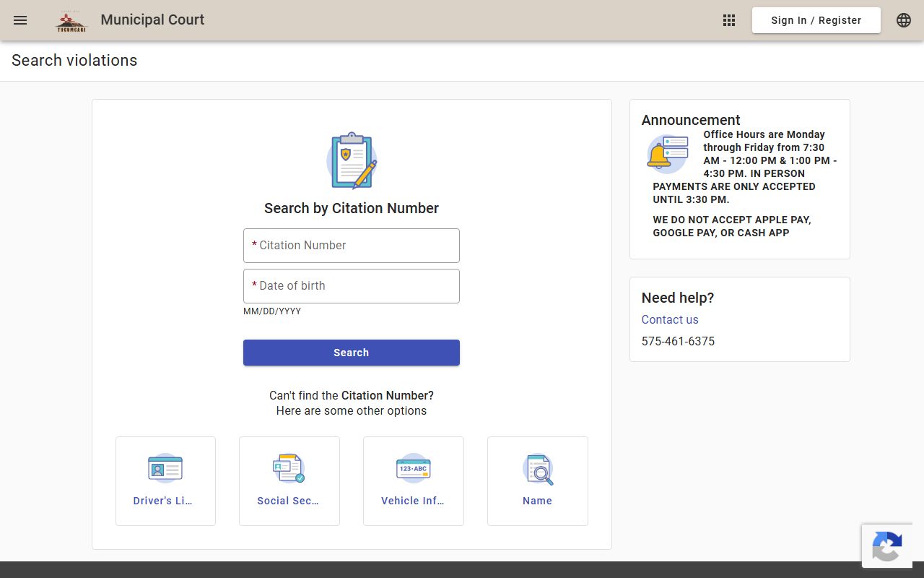This screenshot has height=578, width=924.
Task: Click the phone number 575-461-6375
Action: [x=678, y=341]
